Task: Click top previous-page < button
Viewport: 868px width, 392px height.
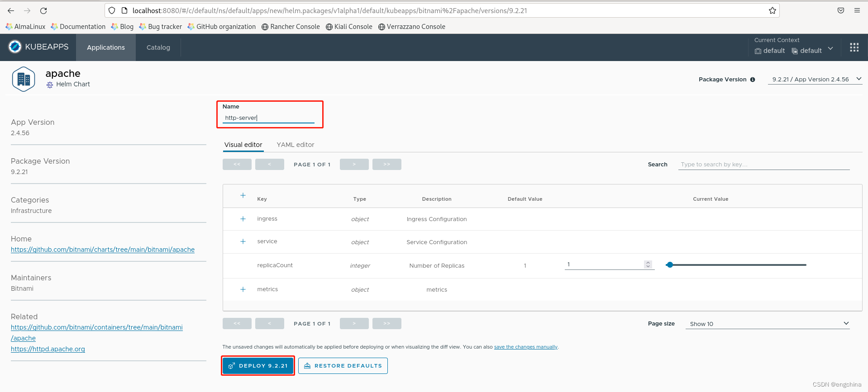Action: (x=270, y=165)
